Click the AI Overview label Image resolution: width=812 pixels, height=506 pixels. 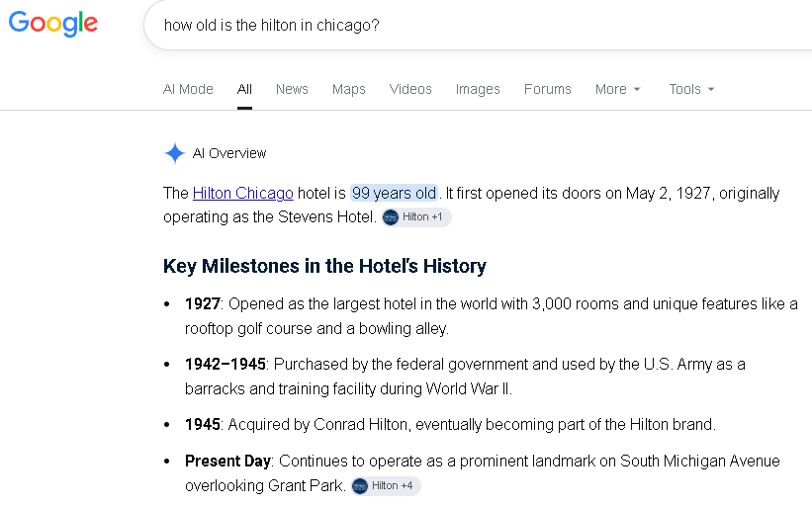[x=229, y=153]
